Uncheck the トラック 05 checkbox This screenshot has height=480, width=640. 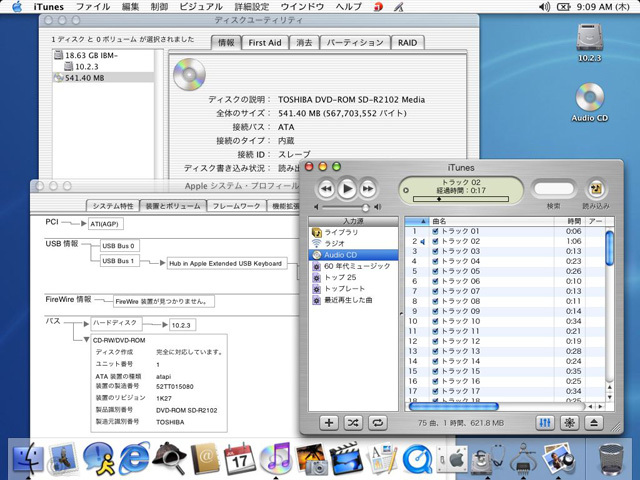(x=435, y=271)
